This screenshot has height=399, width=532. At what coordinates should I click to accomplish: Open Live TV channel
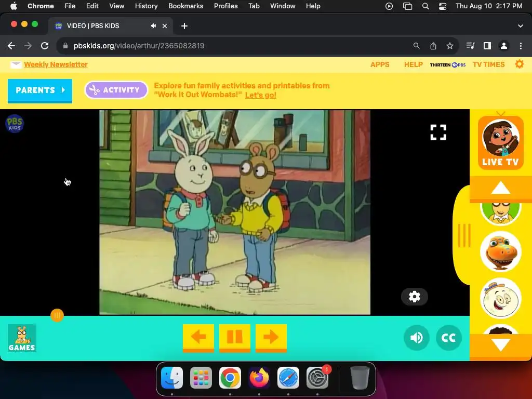tap(500, 142)
